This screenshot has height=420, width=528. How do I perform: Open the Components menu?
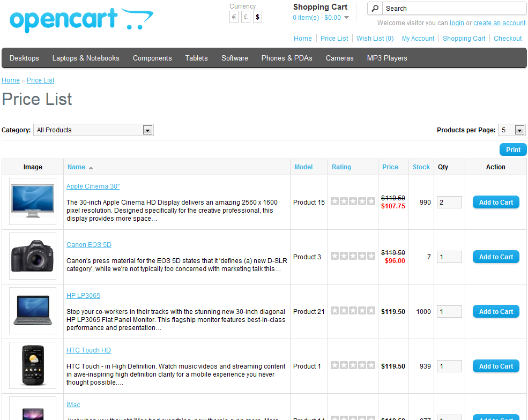coord(152,58)
